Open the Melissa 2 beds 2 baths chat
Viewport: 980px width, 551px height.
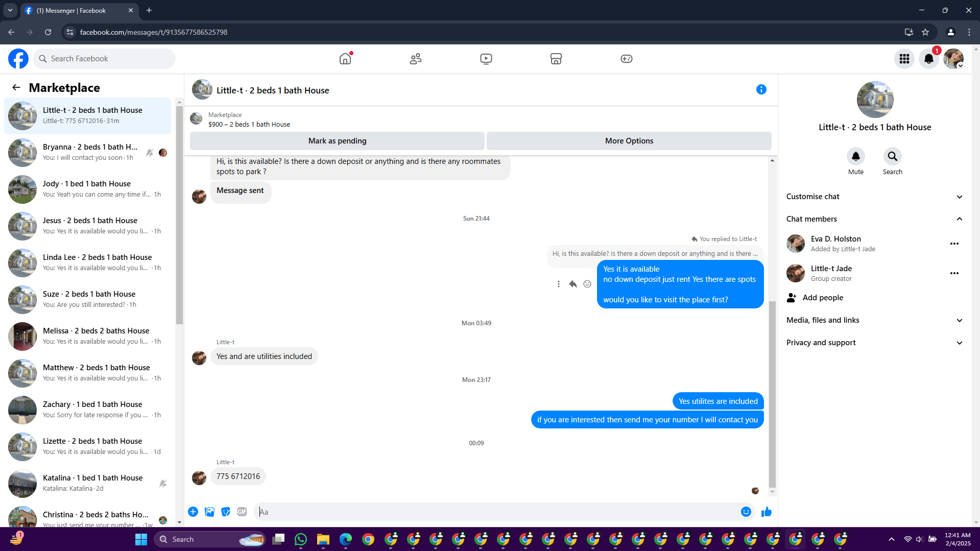tap(87, 337)
